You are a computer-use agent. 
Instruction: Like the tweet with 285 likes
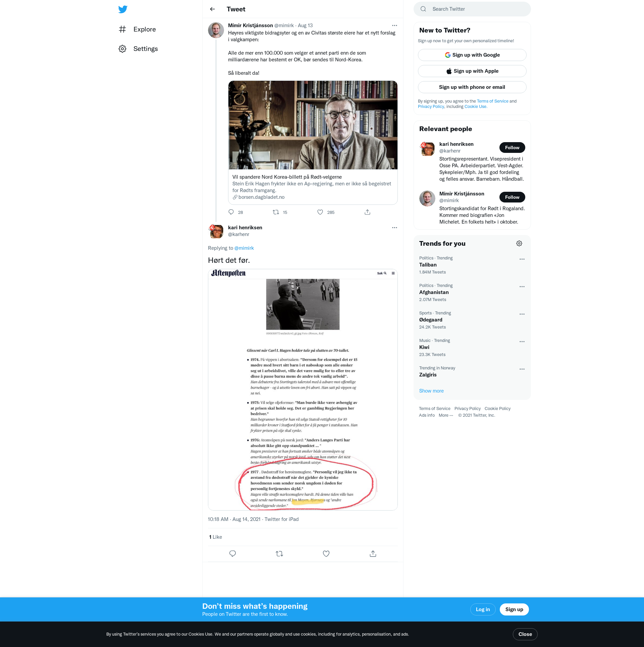click(320, 212)
